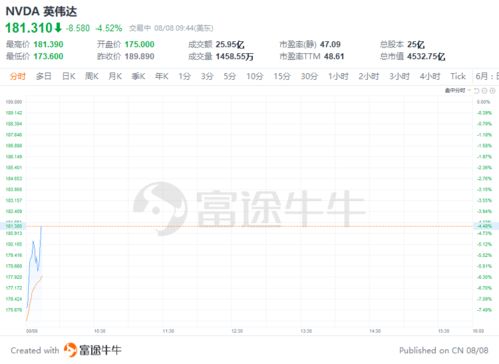Click the 成交额 value 25.95亿
The image size is (499, 364).
230,44
